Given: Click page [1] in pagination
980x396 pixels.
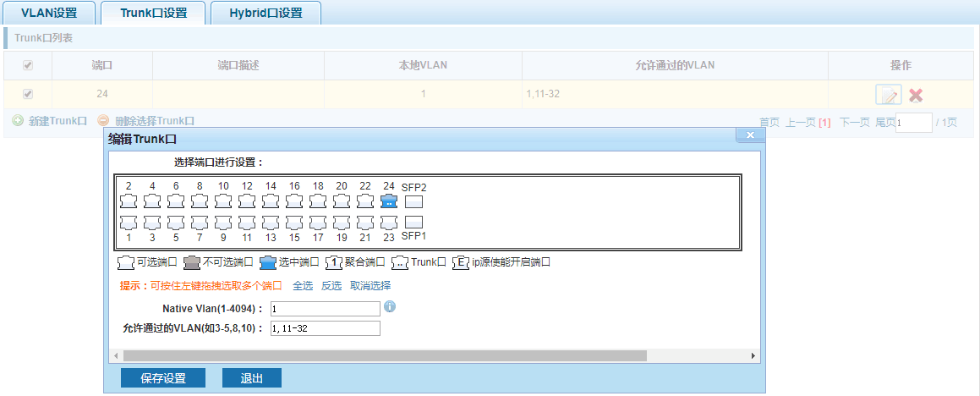Looking at the screenshot, I should click(825, 123).
